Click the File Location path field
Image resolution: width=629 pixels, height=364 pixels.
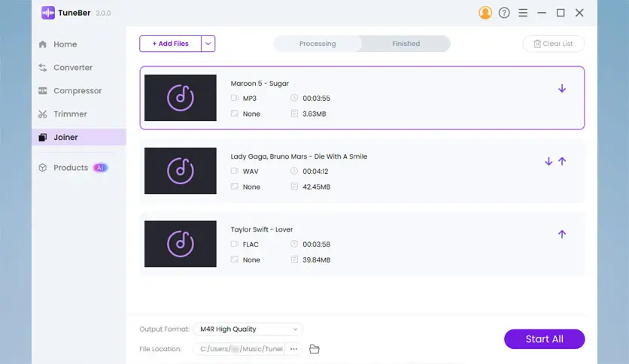pyautogui.click(x=239, y=349)
